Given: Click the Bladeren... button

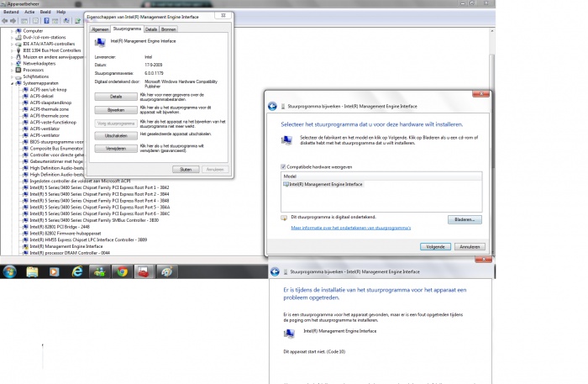Looking at the screenshot, I should 465,219.
